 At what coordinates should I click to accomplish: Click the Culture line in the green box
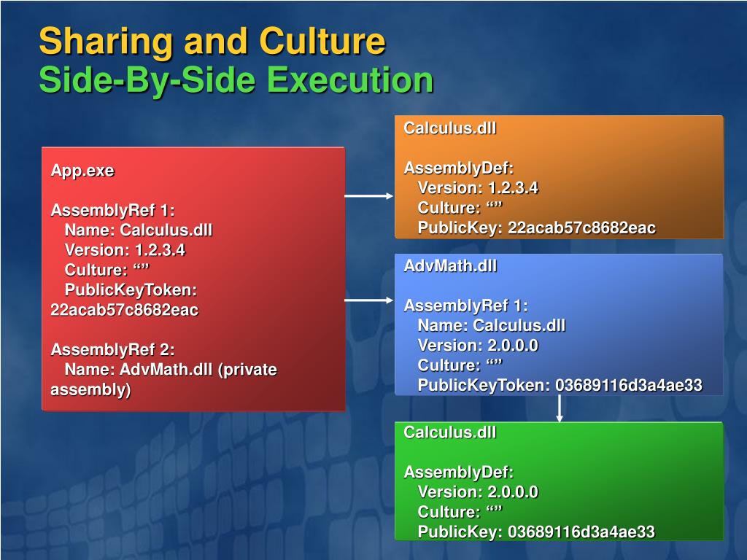point(460,513)
